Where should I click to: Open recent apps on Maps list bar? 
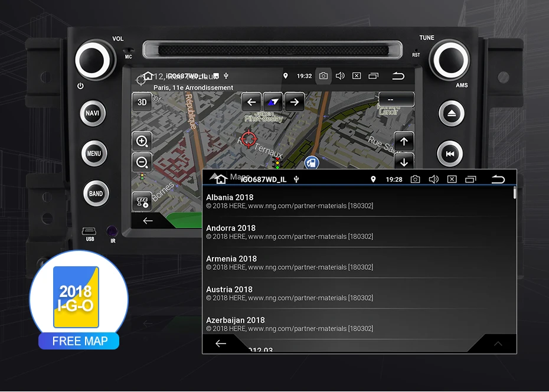(x=470, y=179)
